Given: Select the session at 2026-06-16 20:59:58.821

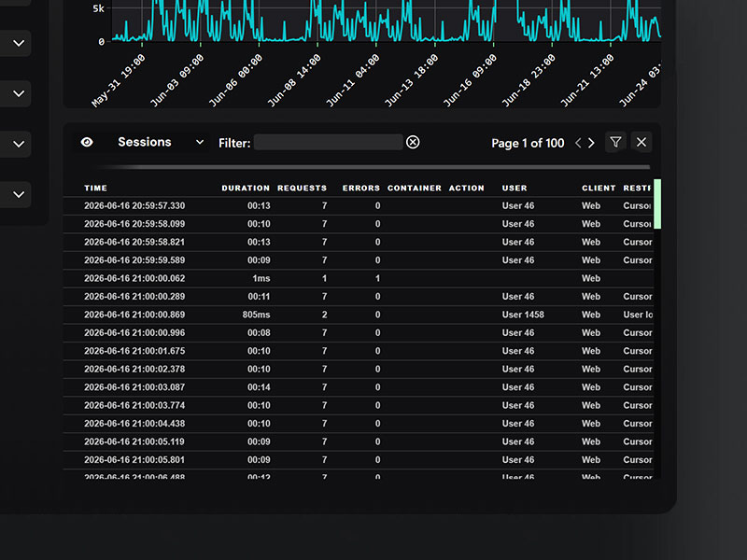Looking at the screenshot, I should click(x=359, y=242).
